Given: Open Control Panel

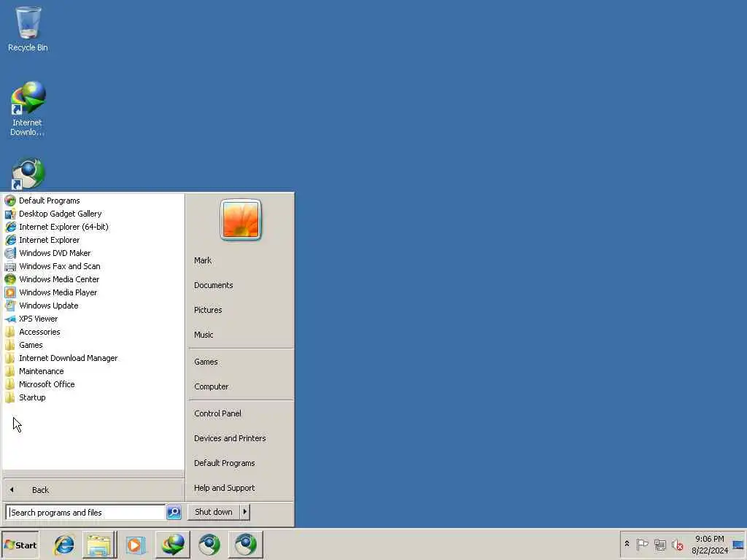Looking at the screenshot, I should 217,413.
